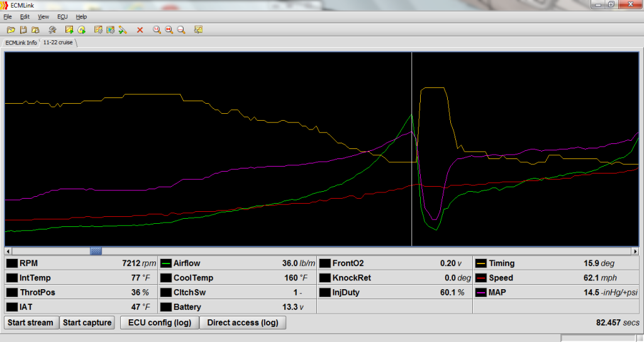Select the 11-22 cruise tab

click(x=58, y=42)
